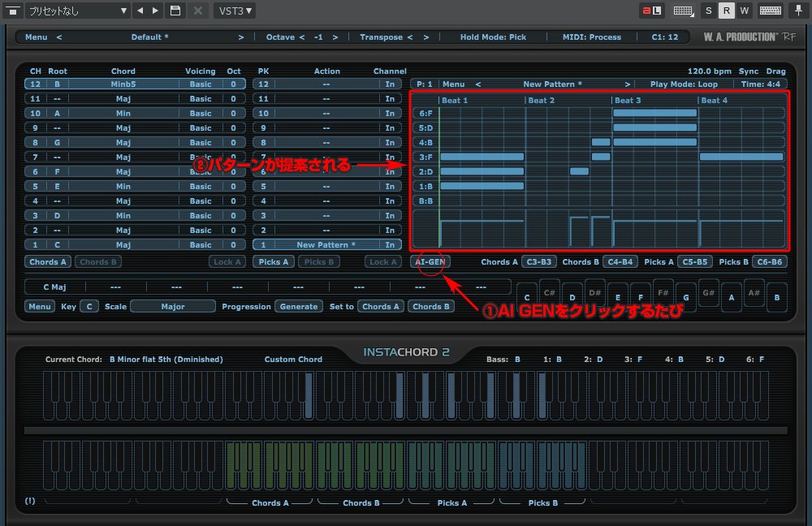This screenshot has height=526, width=812.
Task: Open the VST3 dropdown
Action: coord(235,11)
